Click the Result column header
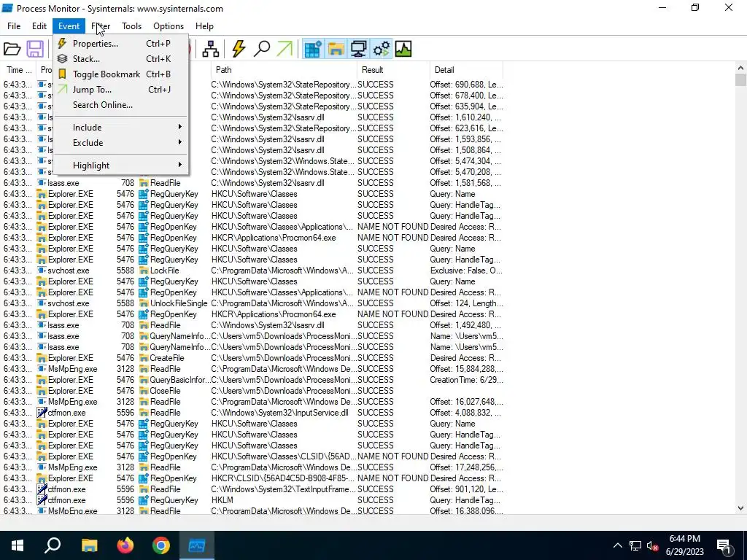 [393, 70]
